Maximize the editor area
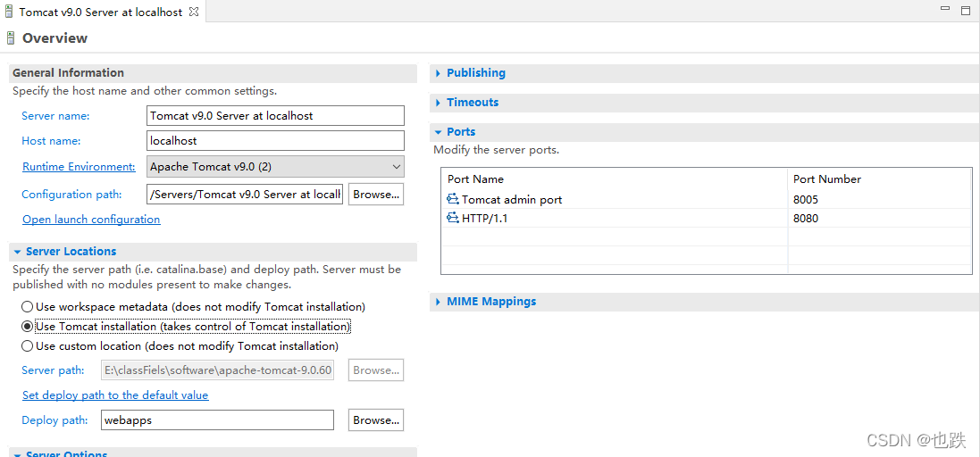Image resolution: width=980 pixels, height=457 pixels. coord(966,10)
